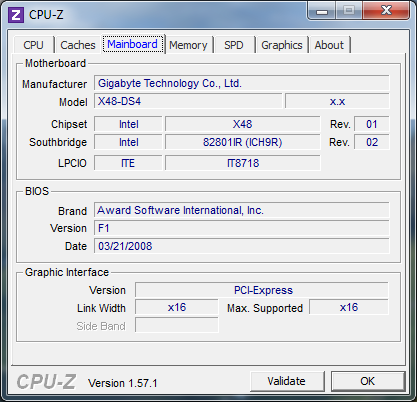Click the Manufacturer label
418x403 pixels.
tap(54, 84)
